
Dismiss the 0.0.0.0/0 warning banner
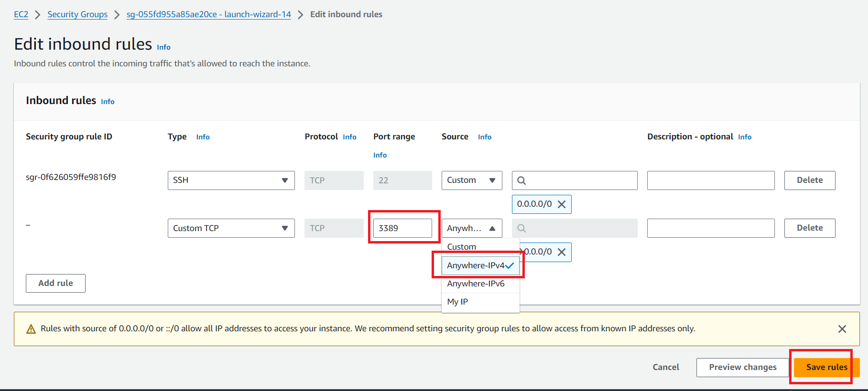coord(842,329)
